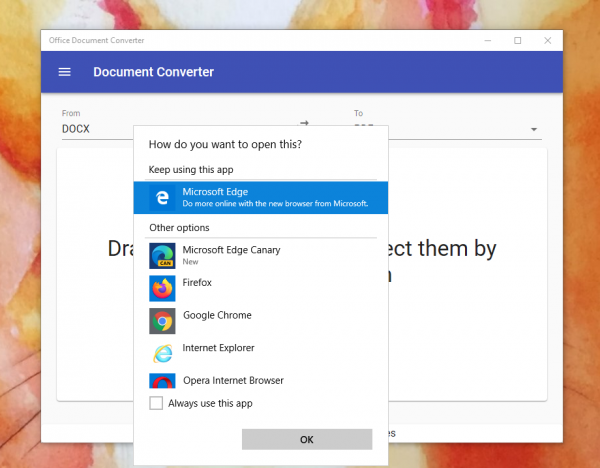600x468 pixels.
Task: Choose Microsoft Edge Canary from the list
Action: point(261,256)
